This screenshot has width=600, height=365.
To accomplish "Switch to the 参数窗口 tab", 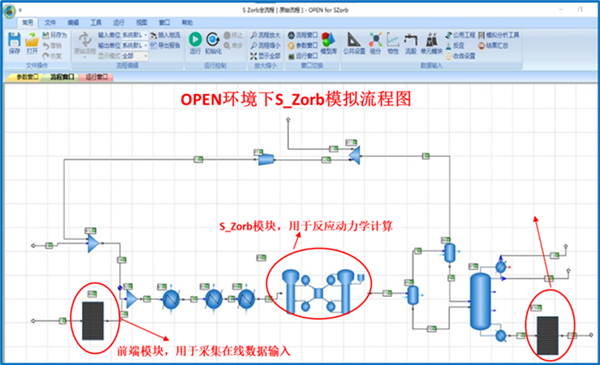I will (x=27, y=77).
